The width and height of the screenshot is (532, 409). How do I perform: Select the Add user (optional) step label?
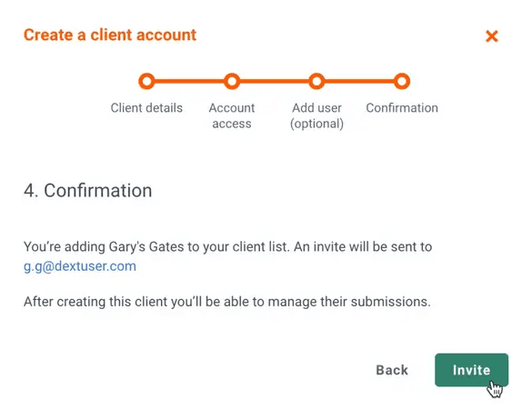pos(316,115)
